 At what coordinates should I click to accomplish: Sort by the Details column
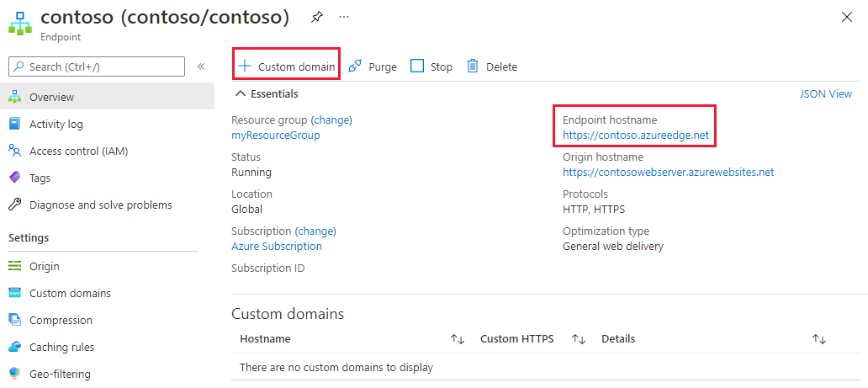click(819, 339)
